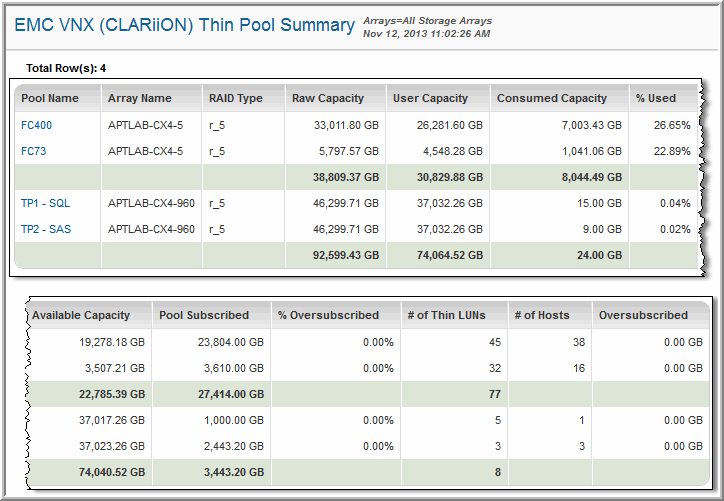Screen dimensions: 724x501
Task: Sort by the % Used column header
Action: [x=655, y=98]
